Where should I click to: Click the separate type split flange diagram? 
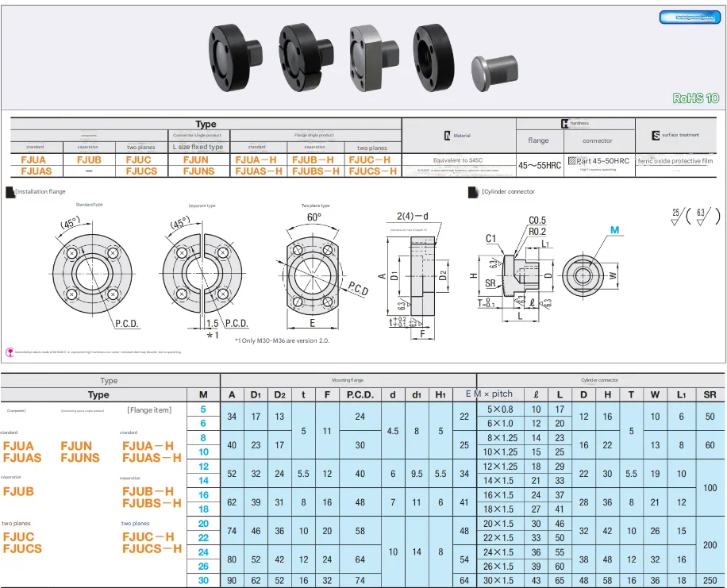click(x=202, y=273)
